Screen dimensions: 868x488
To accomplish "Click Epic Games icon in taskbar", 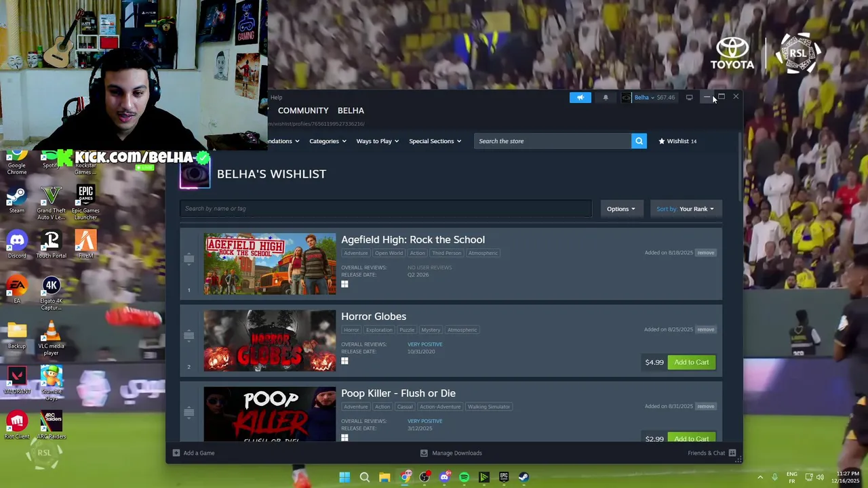I will (504, 477).
